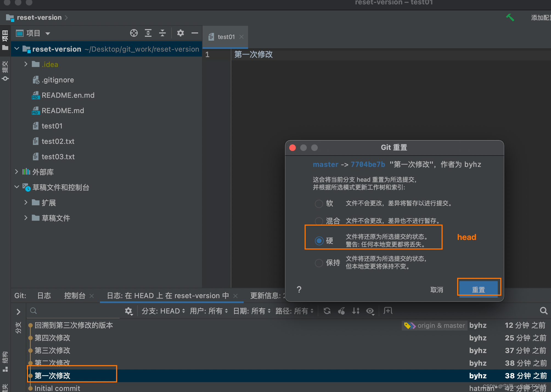
Task: Select the Mixed (混合) reset option
Action: click(319, 221)
